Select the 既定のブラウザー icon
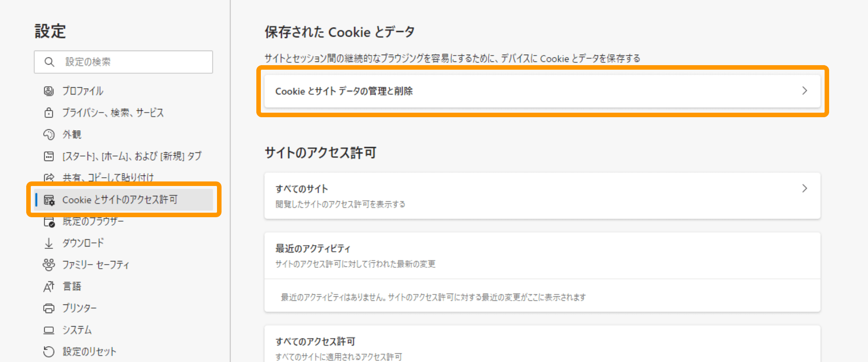This screenshot has height=362, width=868. 49,221
